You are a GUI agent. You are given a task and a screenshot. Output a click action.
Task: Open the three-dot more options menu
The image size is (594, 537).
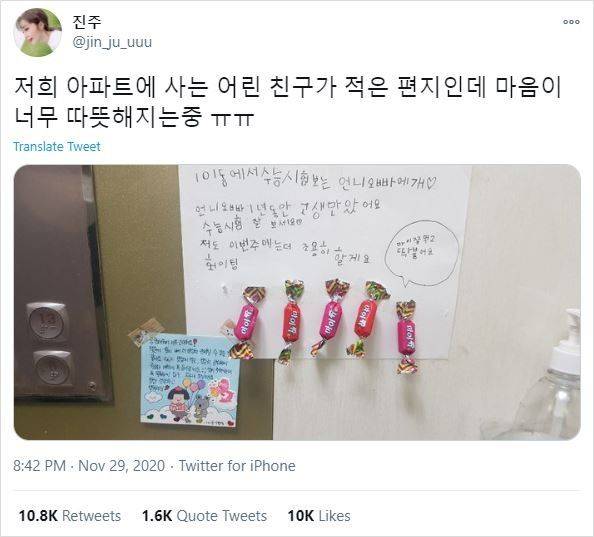pyautogui.click(x=571, y=22)
